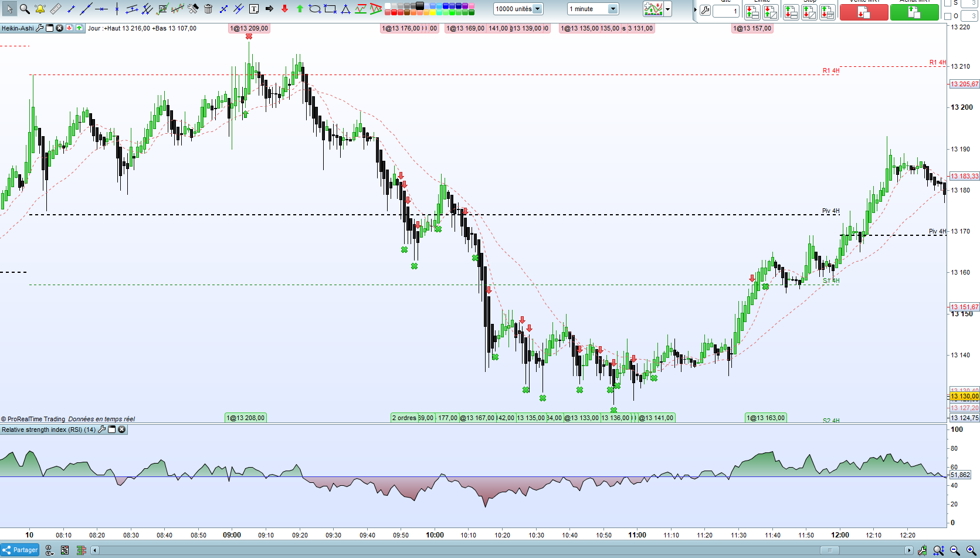This screenshot has height=558, width=980.
Task: Select the ruler measurement tool
Action: 55,9
